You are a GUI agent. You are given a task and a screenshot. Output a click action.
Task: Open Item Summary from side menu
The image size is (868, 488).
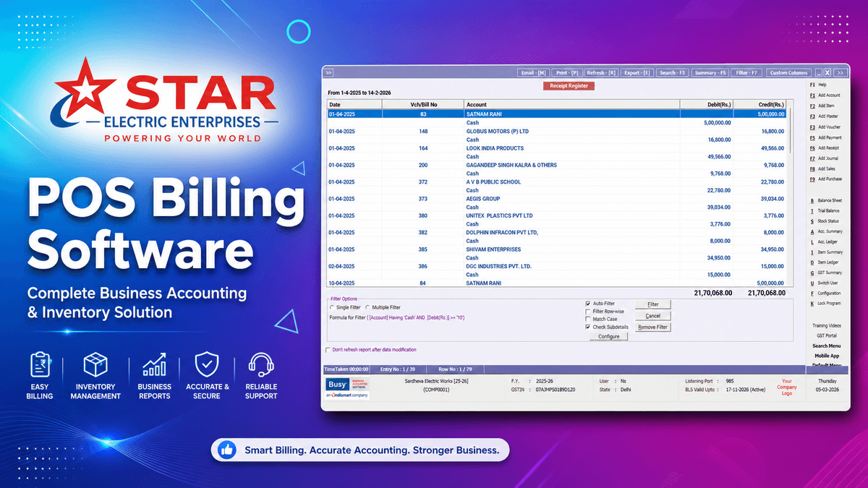[825, 252]
